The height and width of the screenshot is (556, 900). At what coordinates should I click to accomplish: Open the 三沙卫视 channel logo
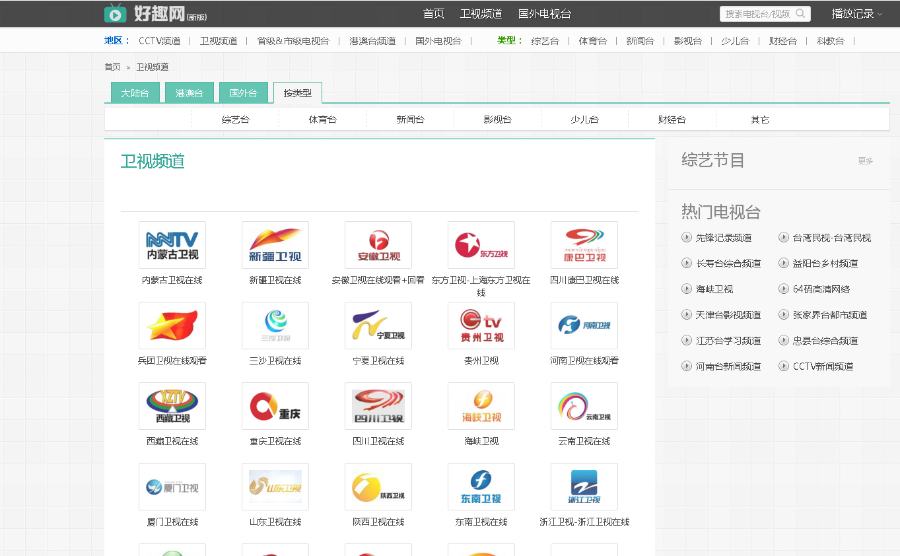click(275, 326)
